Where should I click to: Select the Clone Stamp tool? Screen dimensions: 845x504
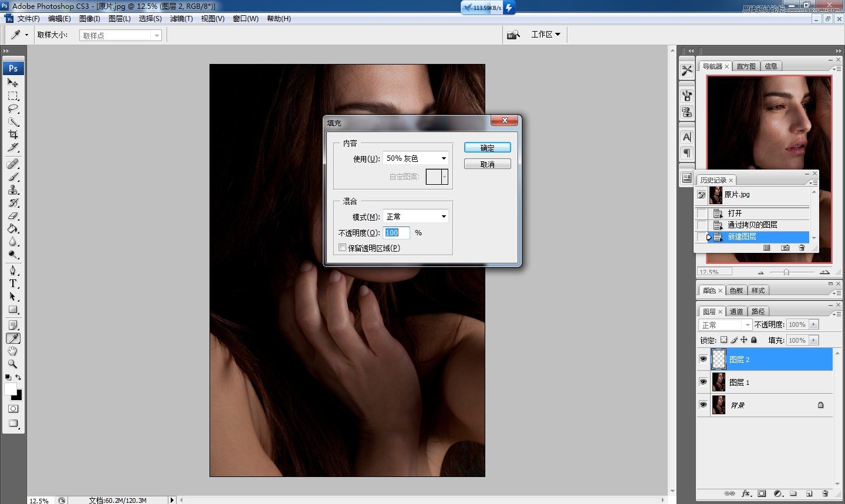[x=13, y=190]
